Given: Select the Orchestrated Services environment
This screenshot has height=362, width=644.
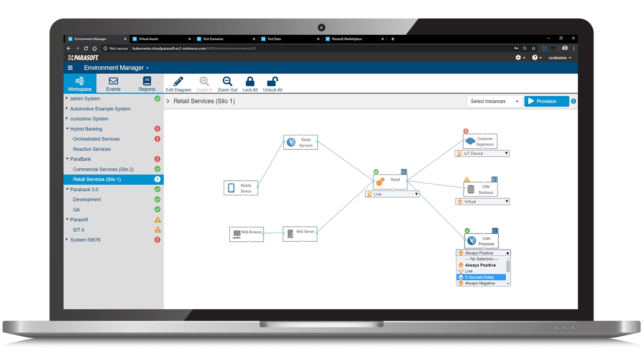Looking at the screenshot, I should [x=96, y=139].
